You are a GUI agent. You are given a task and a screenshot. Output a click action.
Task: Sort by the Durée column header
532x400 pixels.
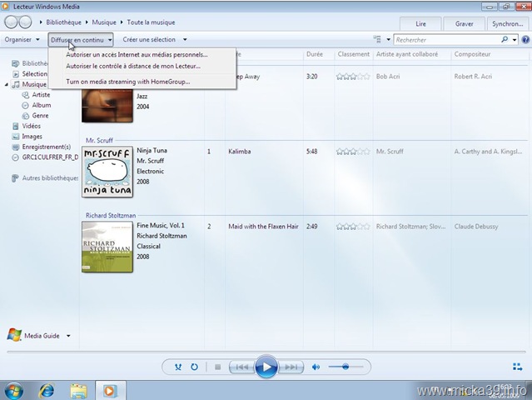pyautogui.click(x=315, y=54)
